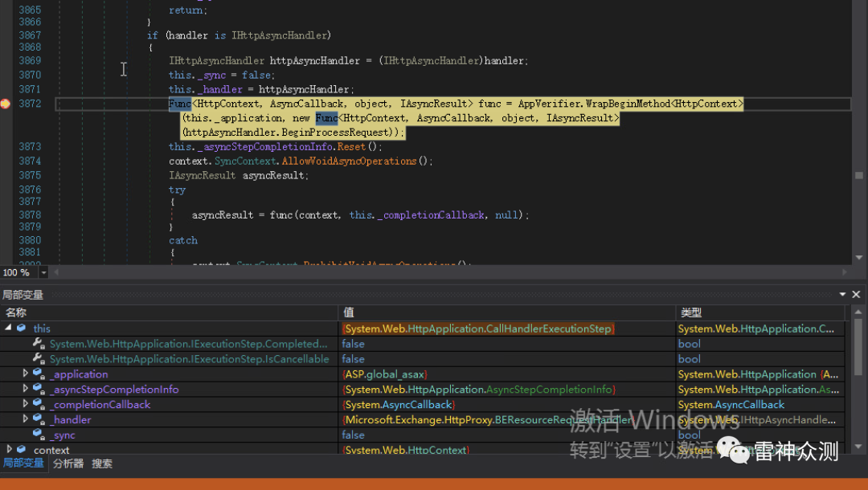Click the field icon beside _handler
This screenshot has height=490, width=868.
39,419
